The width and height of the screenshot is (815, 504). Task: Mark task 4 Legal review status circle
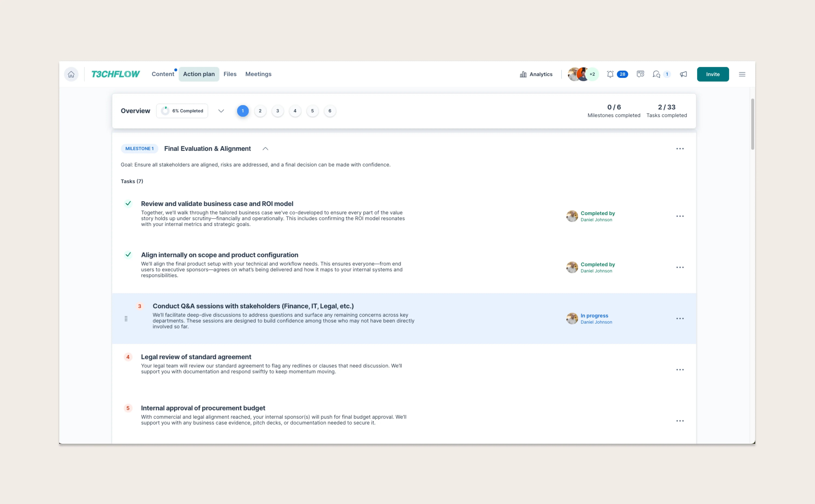[128, 357]
